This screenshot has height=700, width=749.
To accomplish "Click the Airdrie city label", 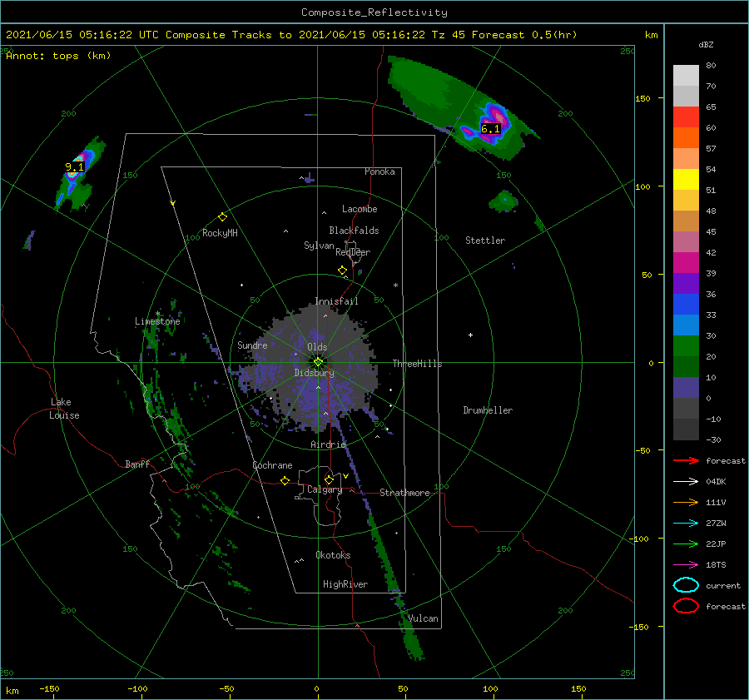I will (328, 444).
